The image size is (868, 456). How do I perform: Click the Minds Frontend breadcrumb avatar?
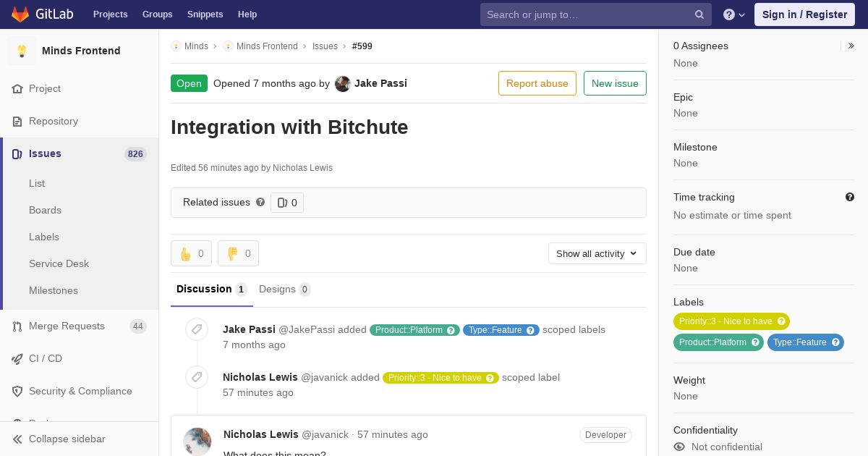228,46
